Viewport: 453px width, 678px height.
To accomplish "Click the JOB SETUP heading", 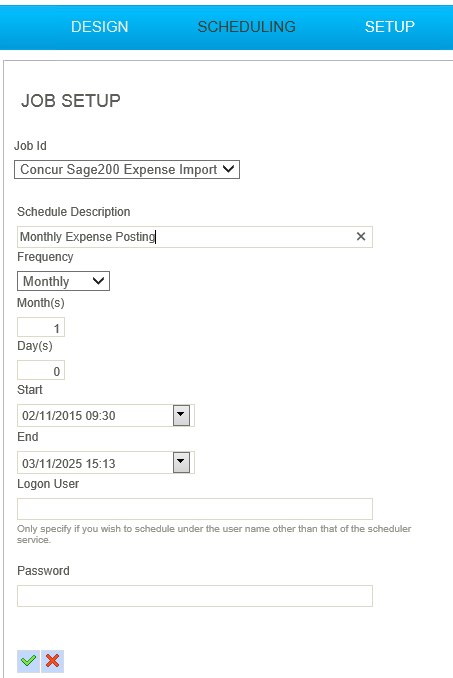I will coord(71,101).
